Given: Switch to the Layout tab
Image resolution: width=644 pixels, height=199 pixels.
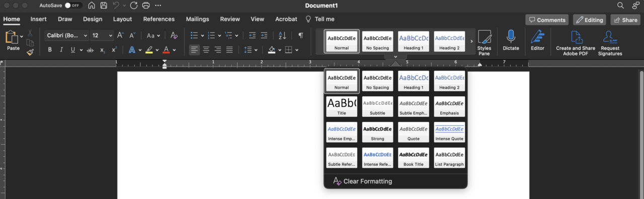Looking at the screenshot, I should (x=122, y=19).
